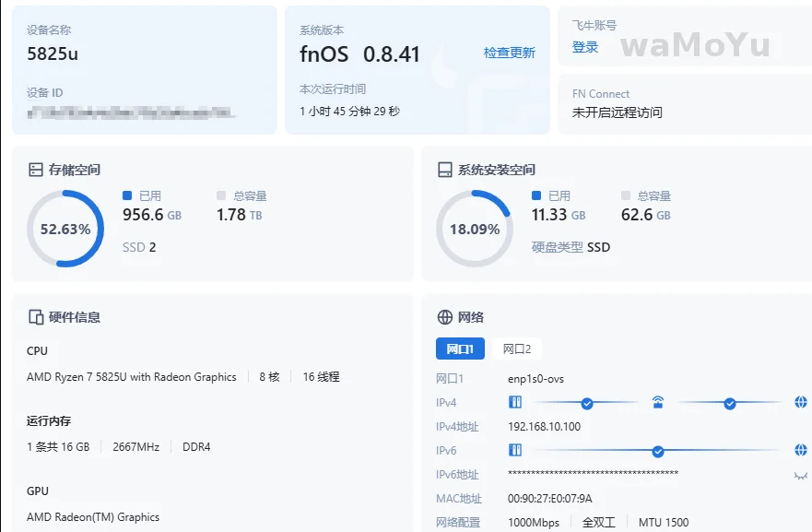Click the IPv4 checkmark between router and internet
The image size is (812, 532).
pyautogui.click(x=730, y=403)
